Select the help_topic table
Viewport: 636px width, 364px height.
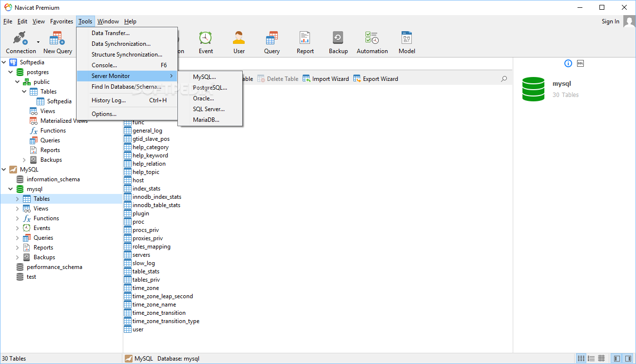(142, 172)
